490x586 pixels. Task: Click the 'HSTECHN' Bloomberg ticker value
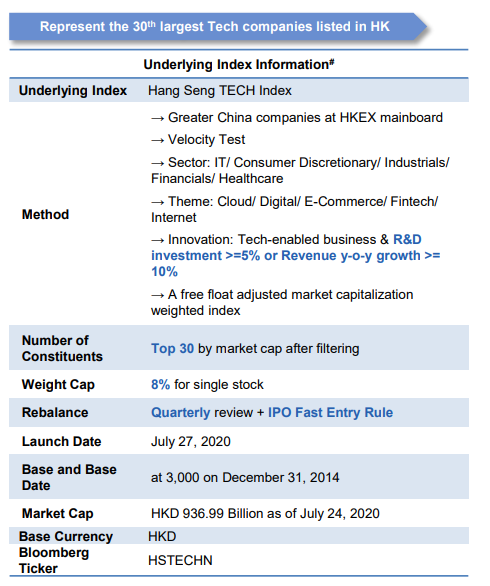tap(180, 560)
